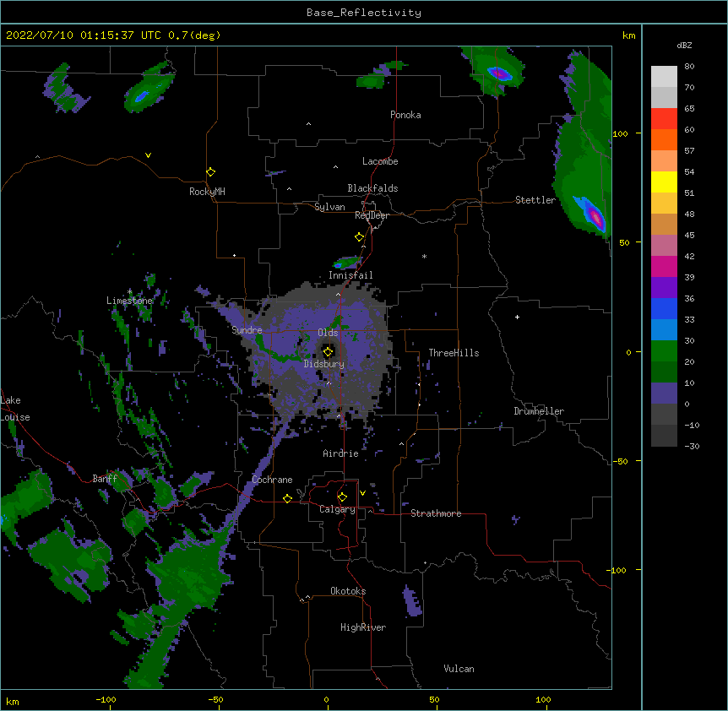
Task: Click the purple 39-36 dBZ legend swatch
Action: tap(664, 287)
